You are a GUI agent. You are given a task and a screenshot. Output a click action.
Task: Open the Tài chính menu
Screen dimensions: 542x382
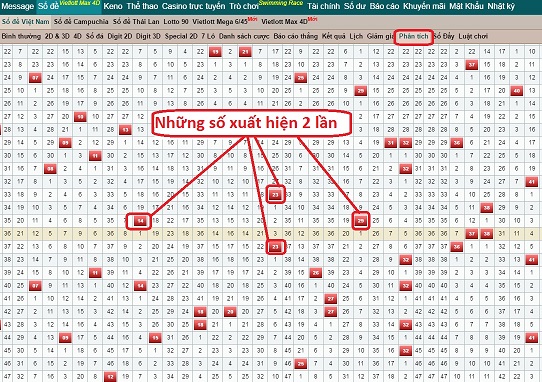323,6
